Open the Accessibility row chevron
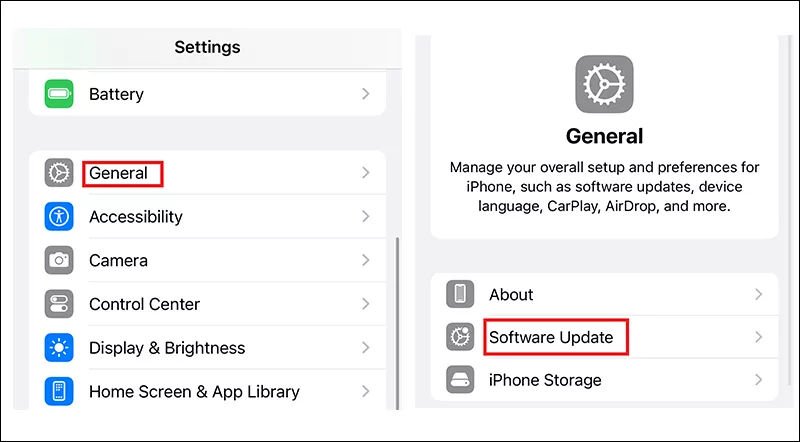Screen dimensions: 800x442 click(x=366, y=217)
